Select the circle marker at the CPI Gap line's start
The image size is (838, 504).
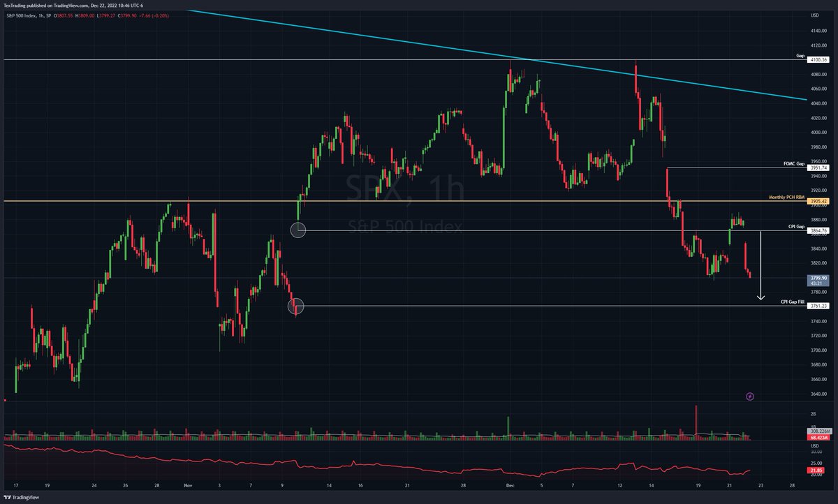[297, 230]
